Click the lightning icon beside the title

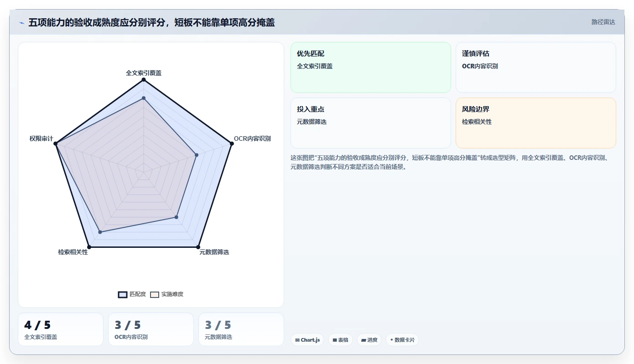tap(21, 22)
